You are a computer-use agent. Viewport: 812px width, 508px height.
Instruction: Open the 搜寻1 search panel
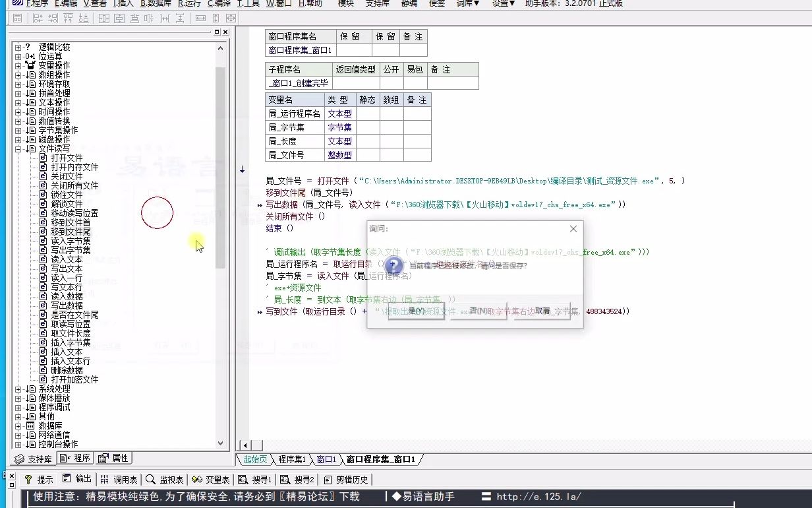pyautogui.click(x=257, y=479)
